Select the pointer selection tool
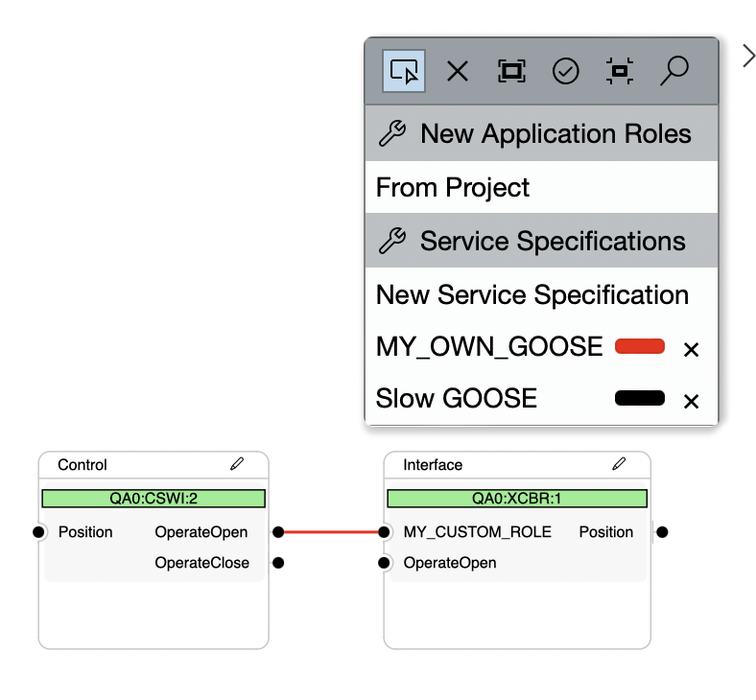Image resolution: width=756 pixels, height=700 pixels. click(x=404, y=71)
